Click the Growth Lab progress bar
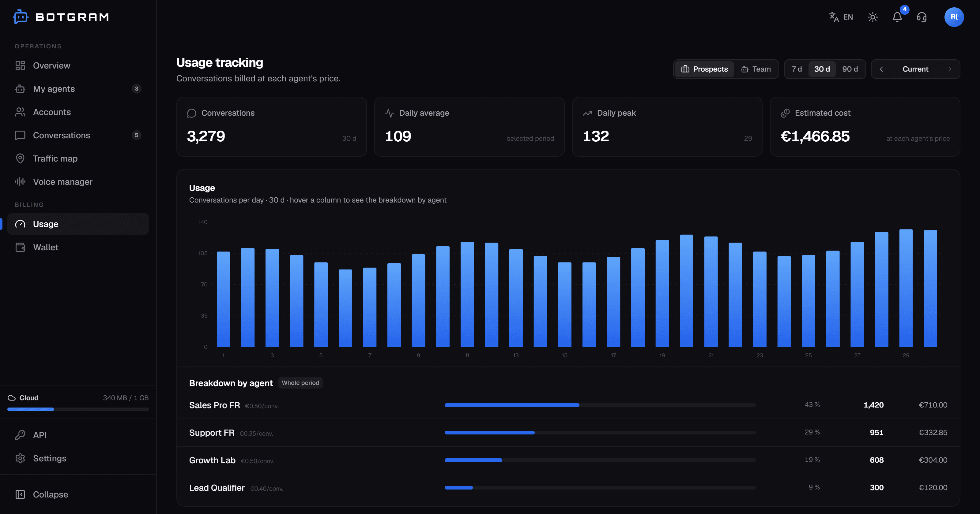The height and width of the screenshot is (514, 980). pyautogui.click(x=600, y=460)
